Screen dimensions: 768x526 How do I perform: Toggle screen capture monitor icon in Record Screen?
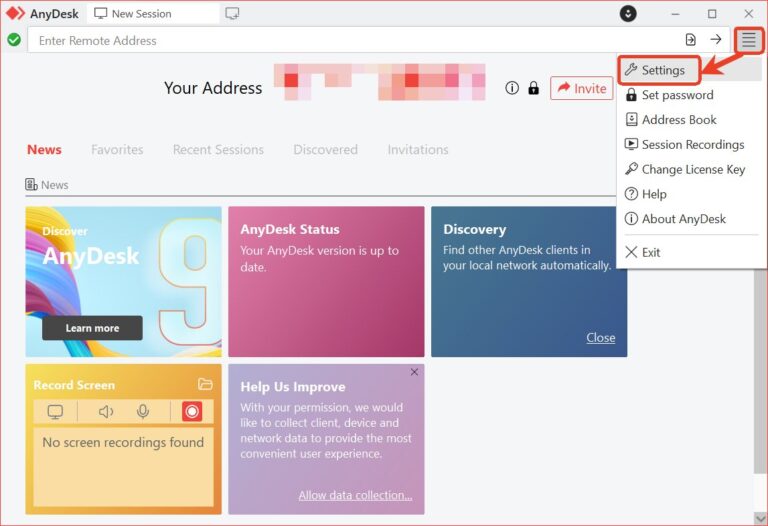(55, 411)
